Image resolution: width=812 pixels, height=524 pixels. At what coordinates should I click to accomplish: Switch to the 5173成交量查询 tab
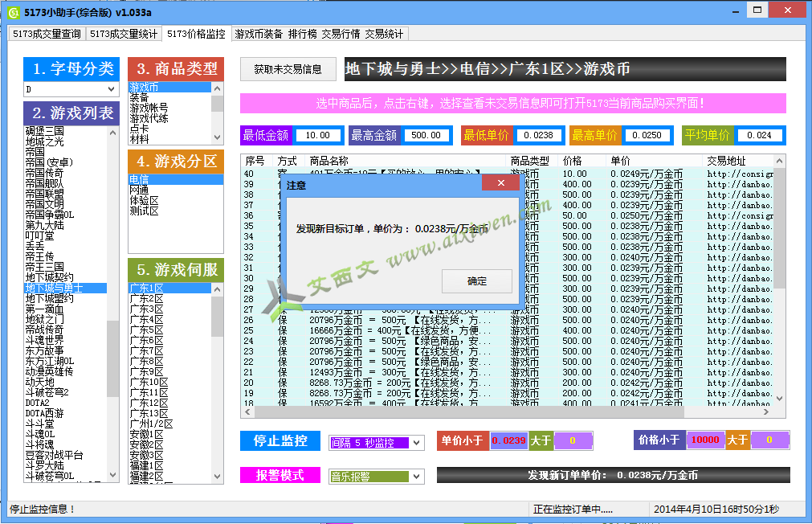point(47,34)
